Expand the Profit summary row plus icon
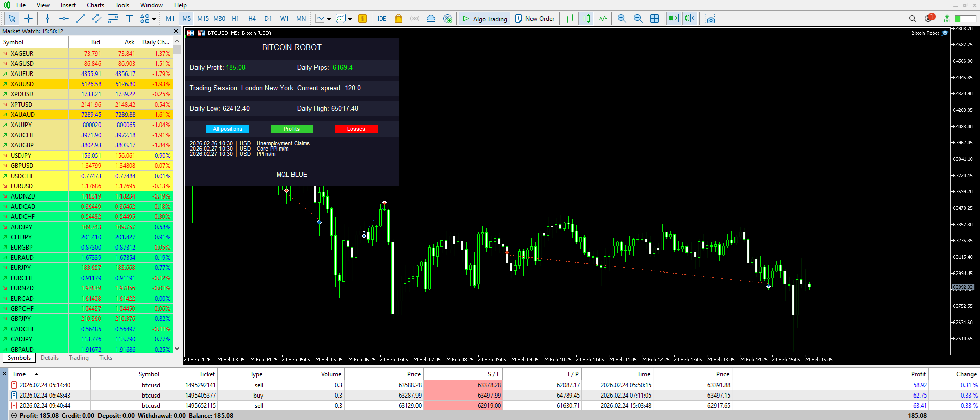Image resolution: width=980 pixels, height=420 pixels. (14, 416)
